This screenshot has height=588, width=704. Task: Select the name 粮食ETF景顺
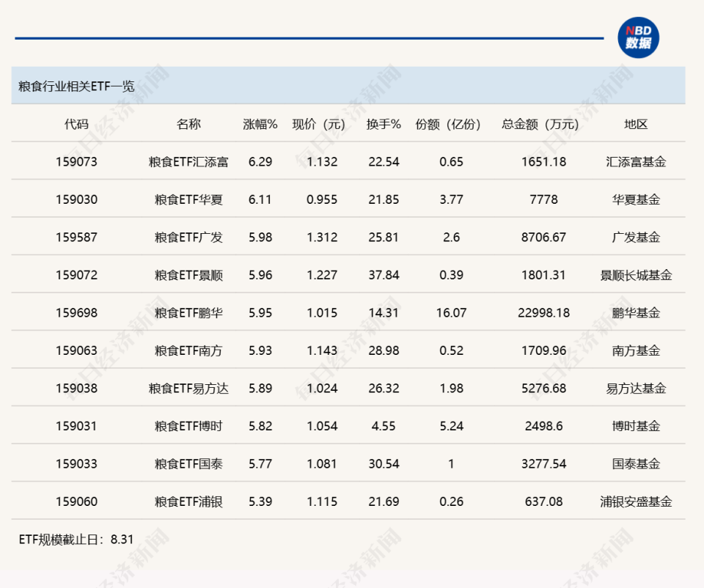pyautogui.click(x=188, y=275)
